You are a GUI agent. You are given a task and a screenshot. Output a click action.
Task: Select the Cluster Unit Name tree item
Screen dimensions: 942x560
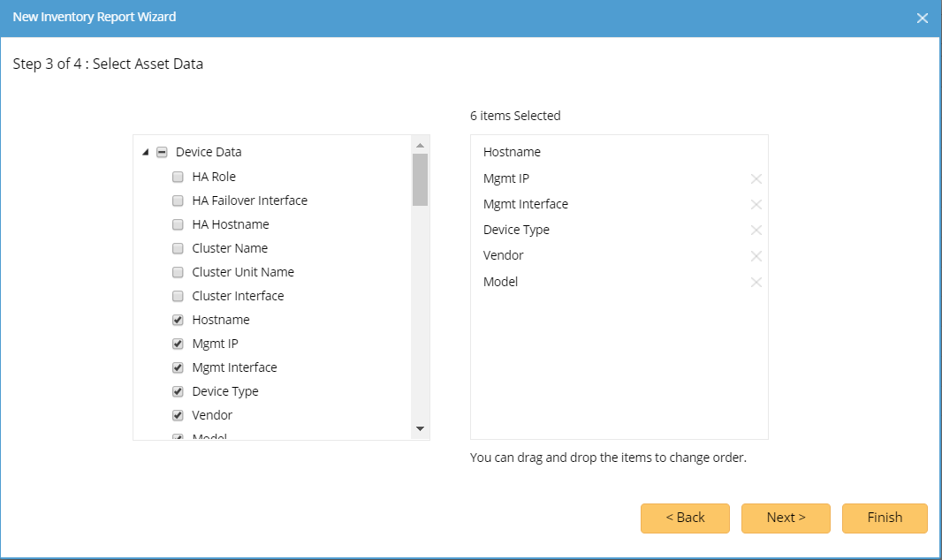(x=243, y=272)
